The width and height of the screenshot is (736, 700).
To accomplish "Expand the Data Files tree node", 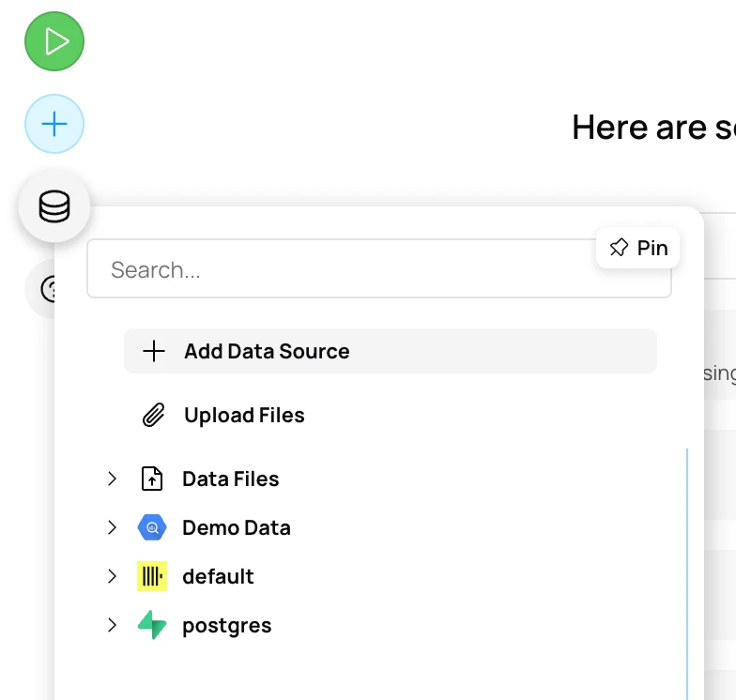I will pos(113,479).
